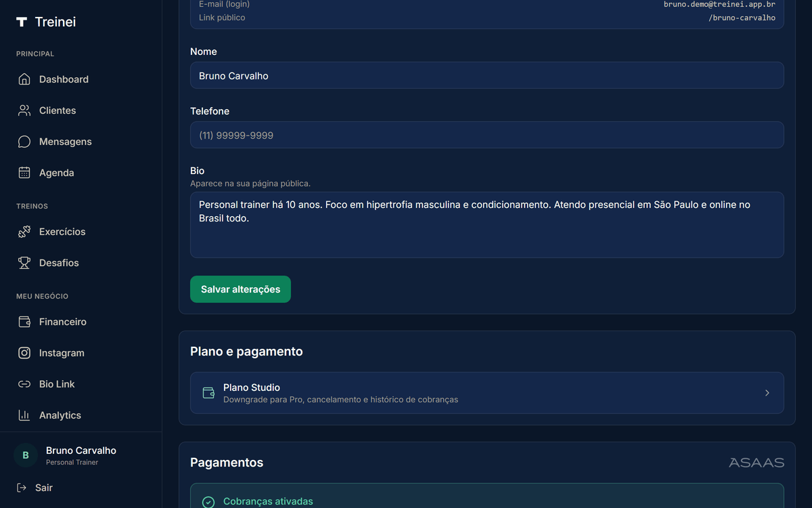Focus the Nome field with Bruno Carvalho
Image resolution: width=812 pixels, height=508 pixels.
(x=487, y=75)
